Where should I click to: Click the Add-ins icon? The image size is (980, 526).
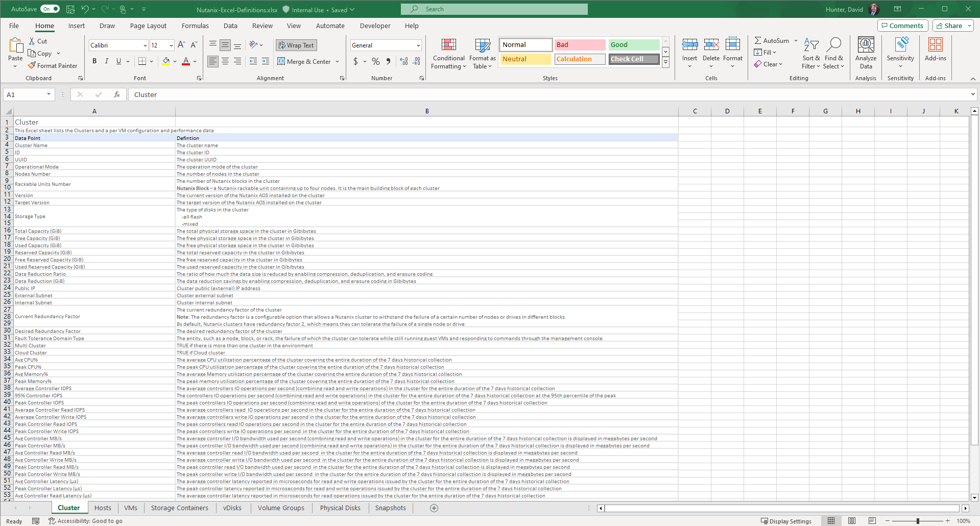tap(935, 45)
